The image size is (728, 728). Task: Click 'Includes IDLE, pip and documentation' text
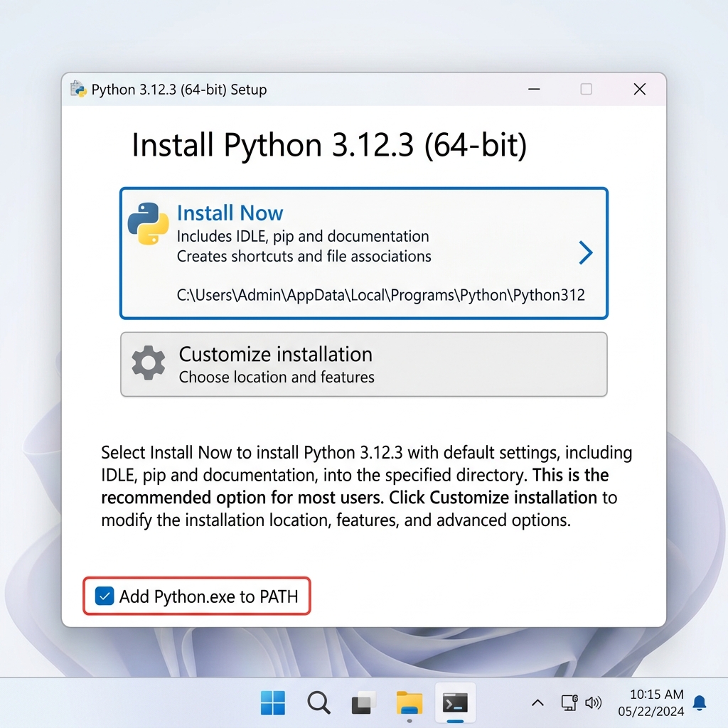click(303, 236)
